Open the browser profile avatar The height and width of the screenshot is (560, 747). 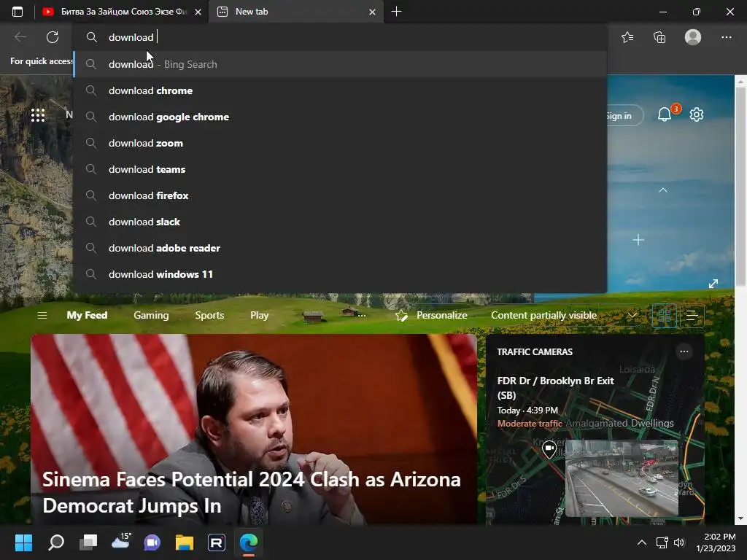(693, 37)
